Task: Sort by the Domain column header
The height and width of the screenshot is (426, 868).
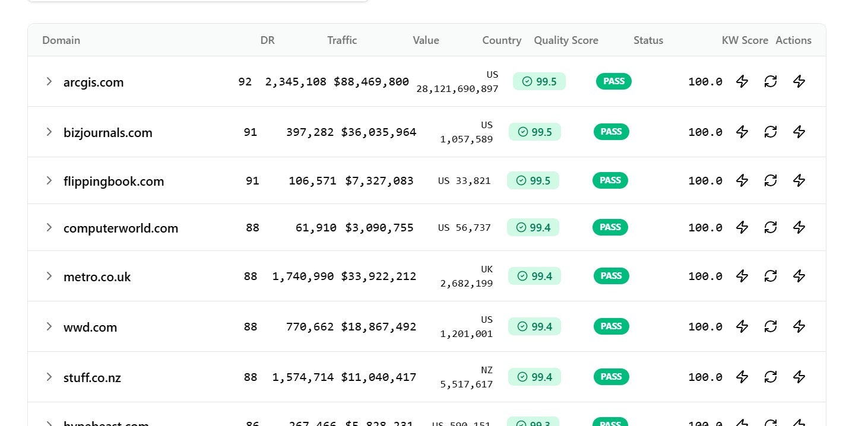Action: (61, 40)
